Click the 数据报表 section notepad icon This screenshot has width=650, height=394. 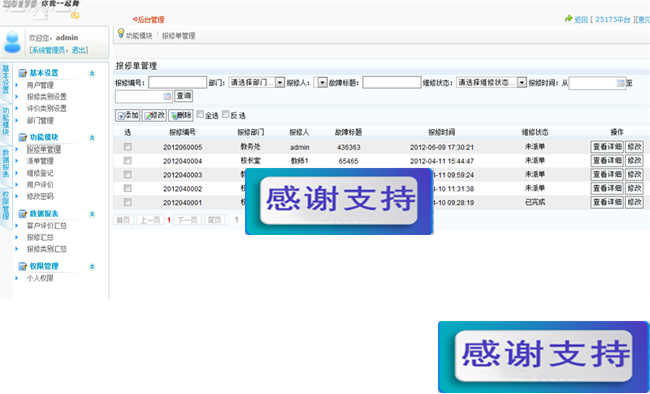(x=23, y=214)
